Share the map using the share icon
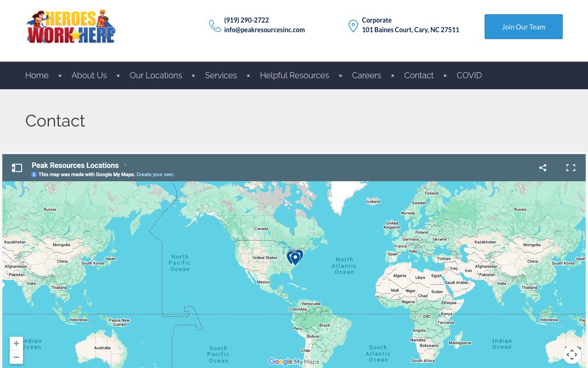The image size is (588, 368). (x=543, y=168)
